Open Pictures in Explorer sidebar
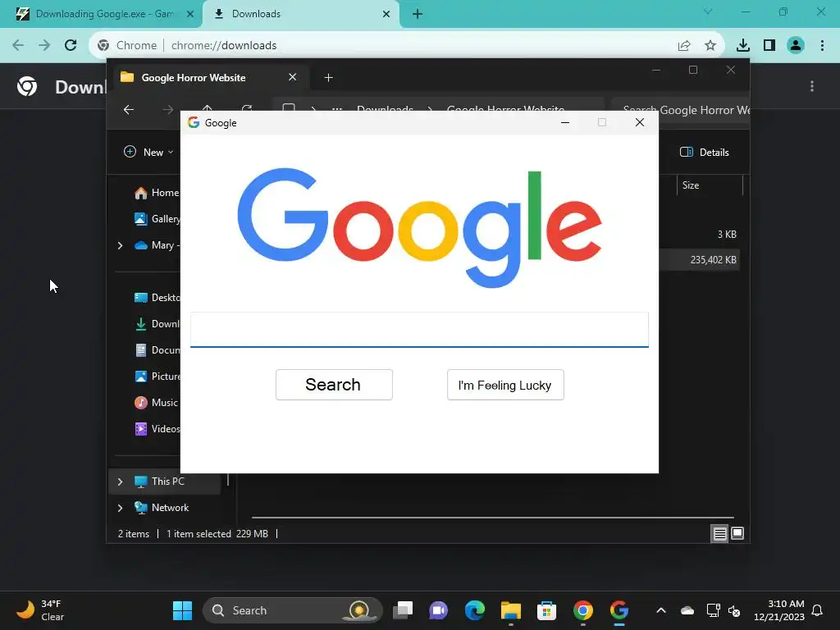This screenshot has width=840, height=630. (x=157, y=377)
